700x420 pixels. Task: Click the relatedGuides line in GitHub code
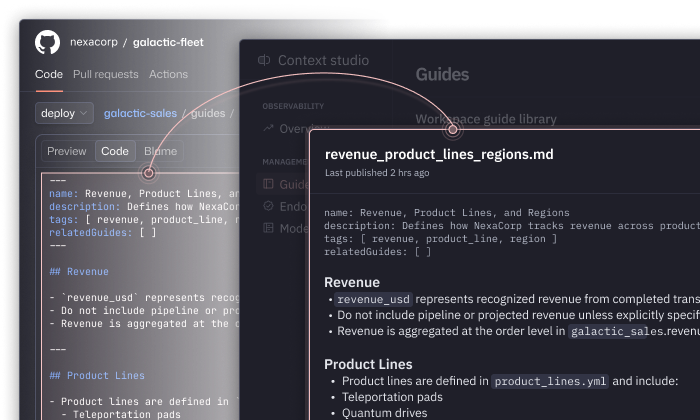pos(103,233)
